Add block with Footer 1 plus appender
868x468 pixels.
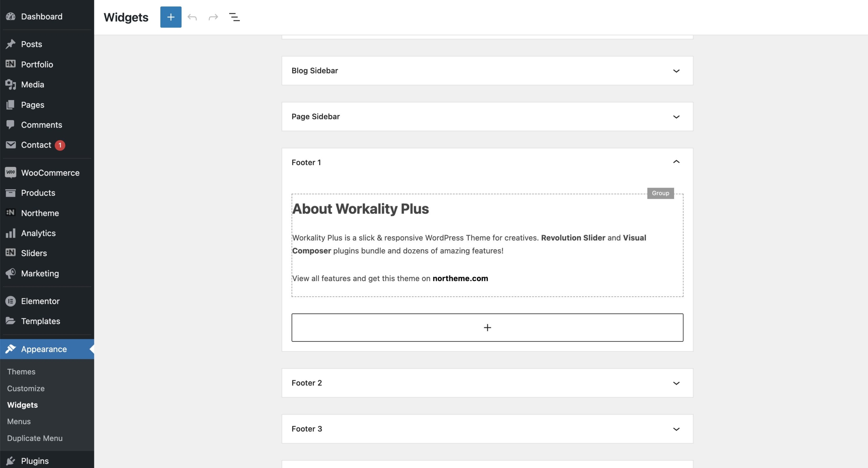point(487,327)
